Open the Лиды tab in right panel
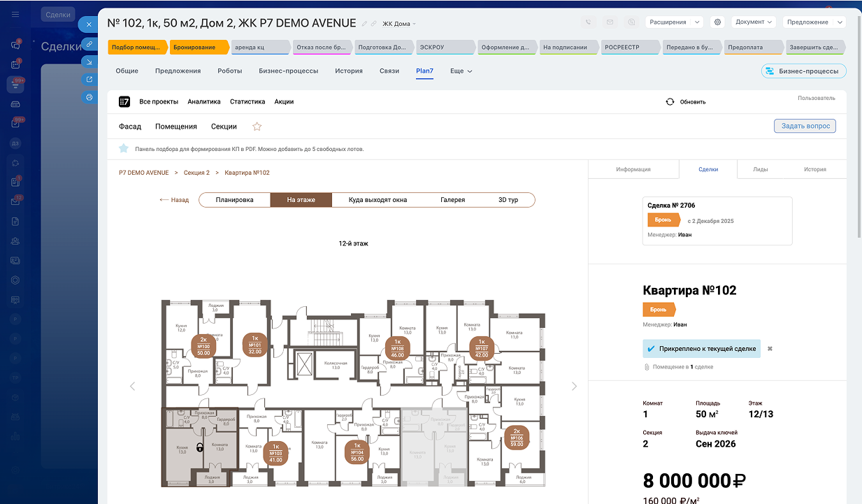862x504 pixels. [761, 169]
